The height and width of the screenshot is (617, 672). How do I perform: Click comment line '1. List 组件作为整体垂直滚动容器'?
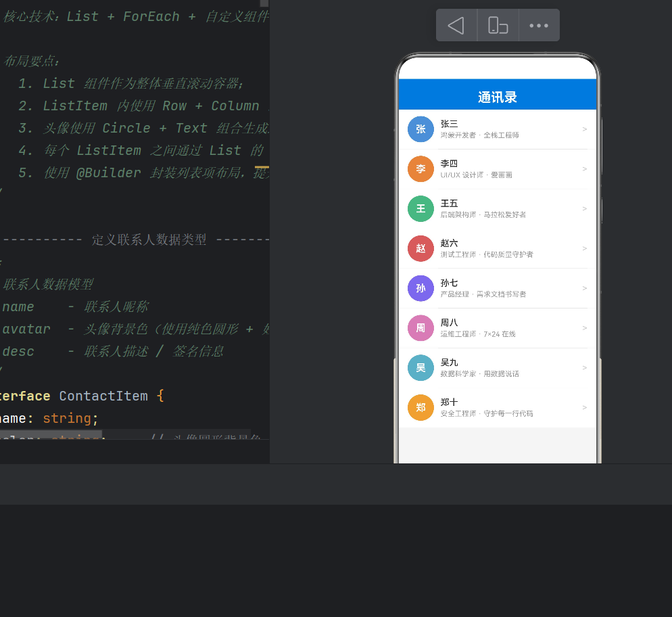point(131,83)
